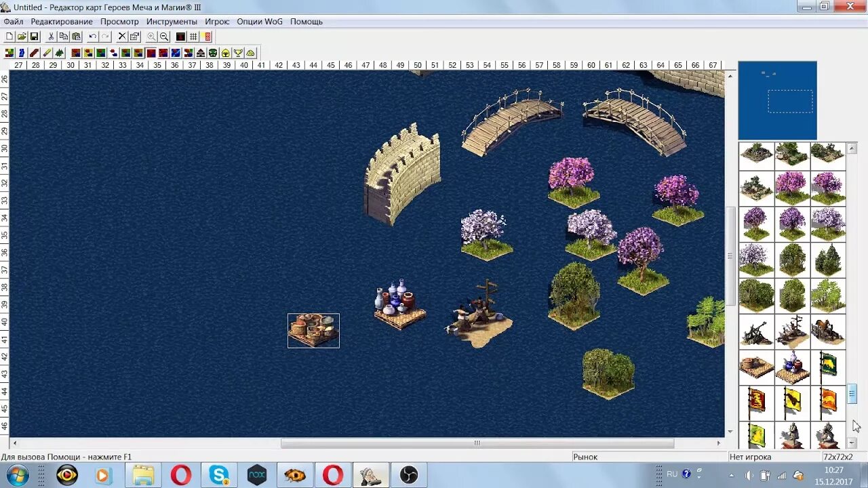
Task: Click the RU language indicator
Action: [672, 474]
